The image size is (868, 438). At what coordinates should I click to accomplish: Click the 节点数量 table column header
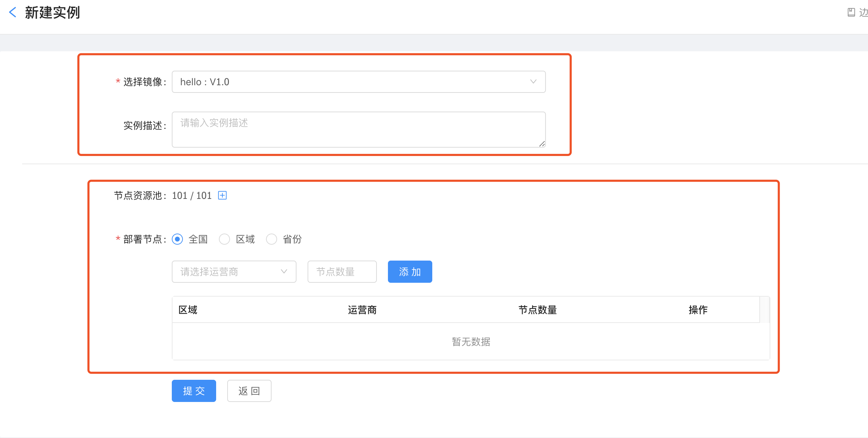(x=537, y=310)
